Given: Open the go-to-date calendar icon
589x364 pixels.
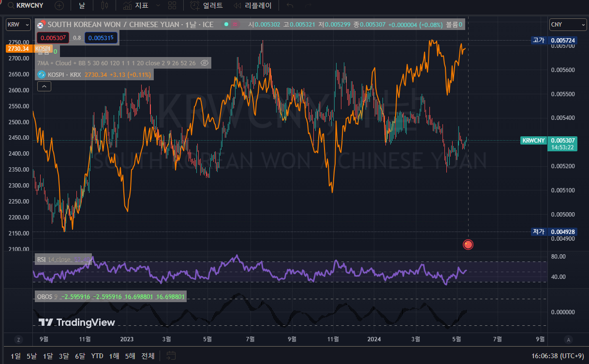Looking at the screenshot, I should (171, 356).
